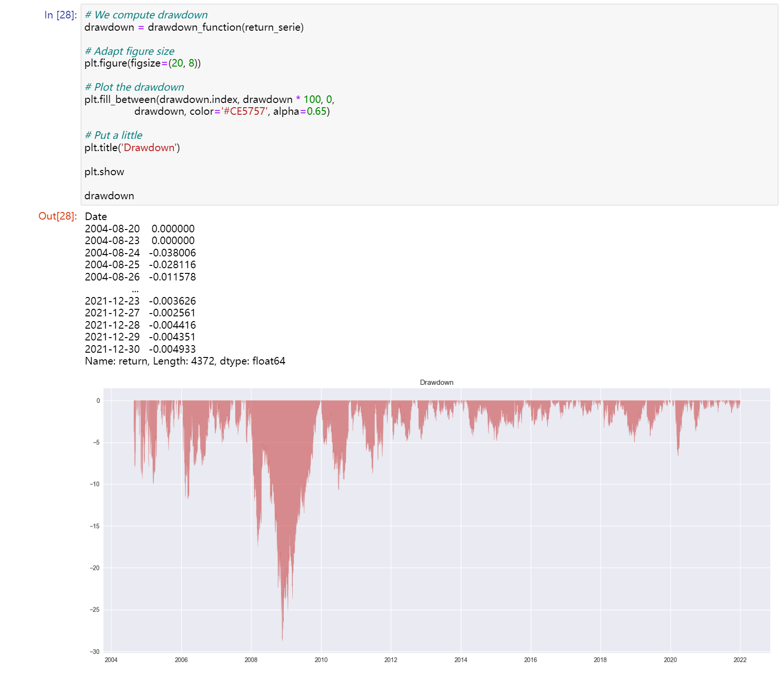Click the Out[28] output prompt

pos(58,216)
